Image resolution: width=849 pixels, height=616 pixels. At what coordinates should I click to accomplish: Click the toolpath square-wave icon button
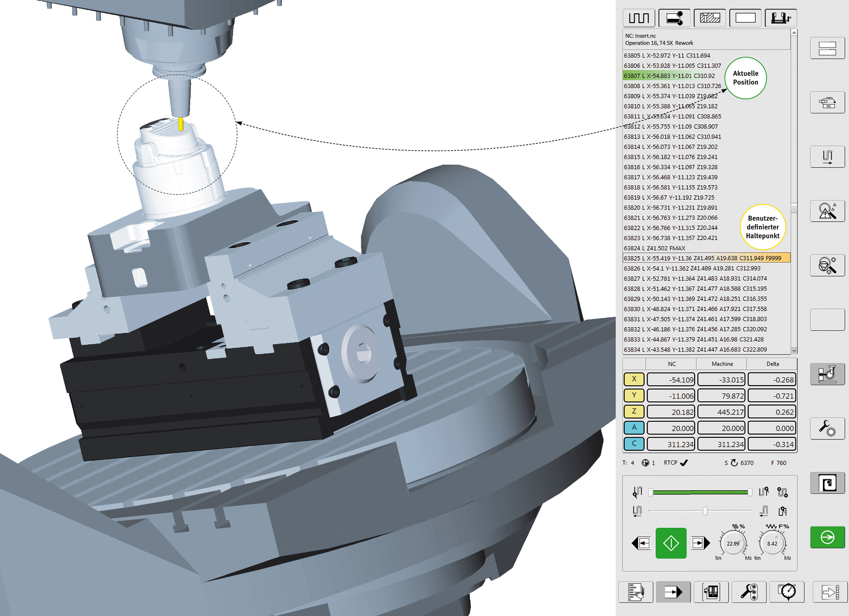click(639, 18)
